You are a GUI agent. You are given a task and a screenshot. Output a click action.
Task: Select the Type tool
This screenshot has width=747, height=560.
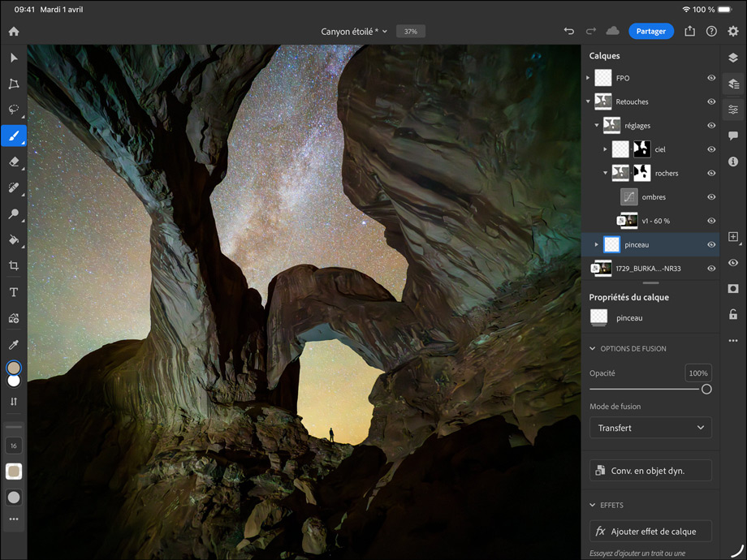pyautogui.click(x=13, y=291)
